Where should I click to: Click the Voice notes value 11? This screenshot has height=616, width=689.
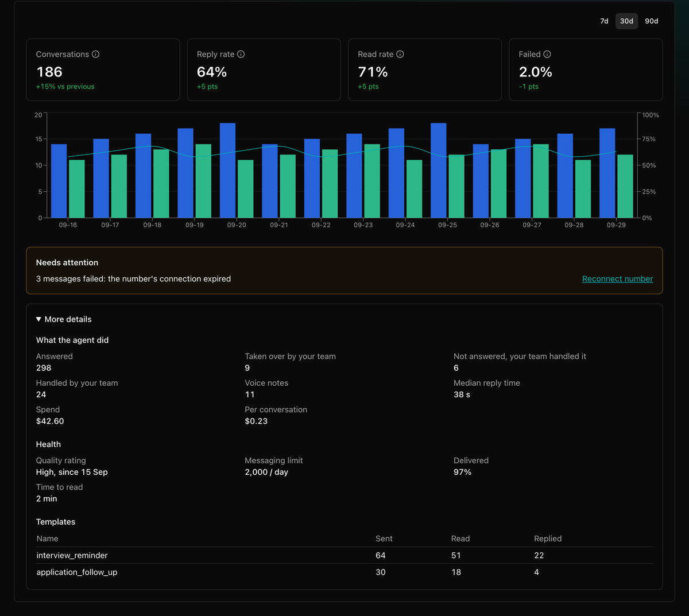point(250,394)
